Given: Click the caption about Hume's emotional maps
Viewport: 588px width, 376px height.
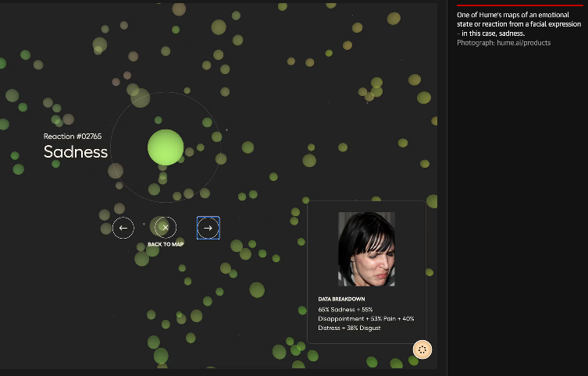Looking at the screenshot, I should click(519, 24).
